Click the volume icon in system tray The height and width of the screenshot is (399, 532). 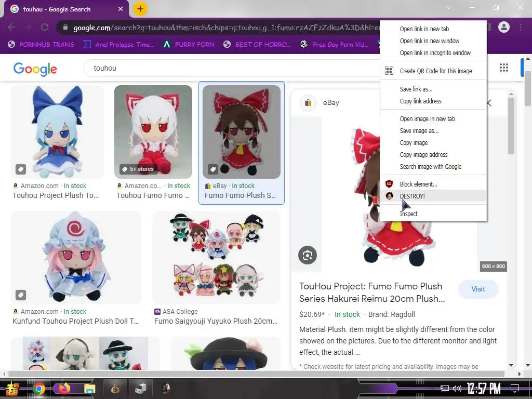457,389
